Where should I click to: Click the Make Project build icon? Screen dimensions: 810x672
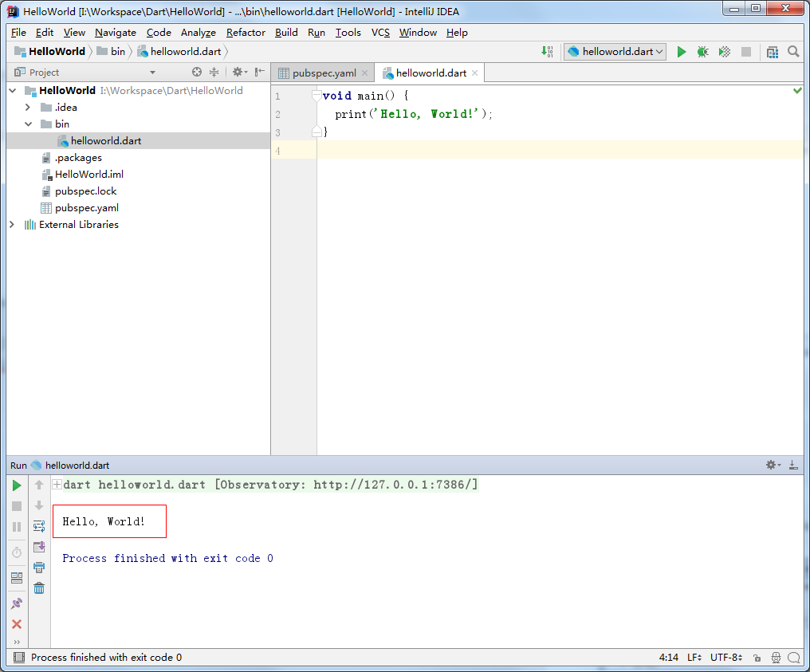pyautogui.click(x=547, y=52)
